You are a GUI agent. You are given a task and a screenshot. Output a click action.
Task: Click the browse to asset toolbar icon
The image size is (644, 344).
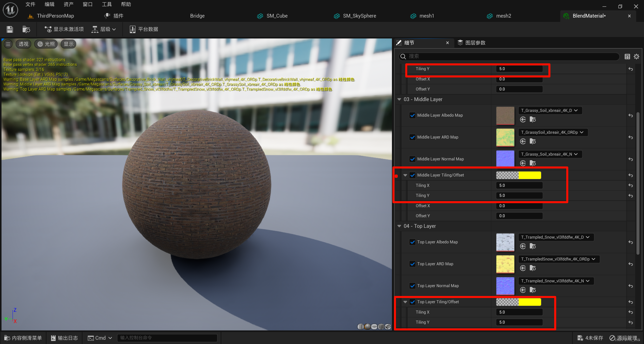pos(26,29)
